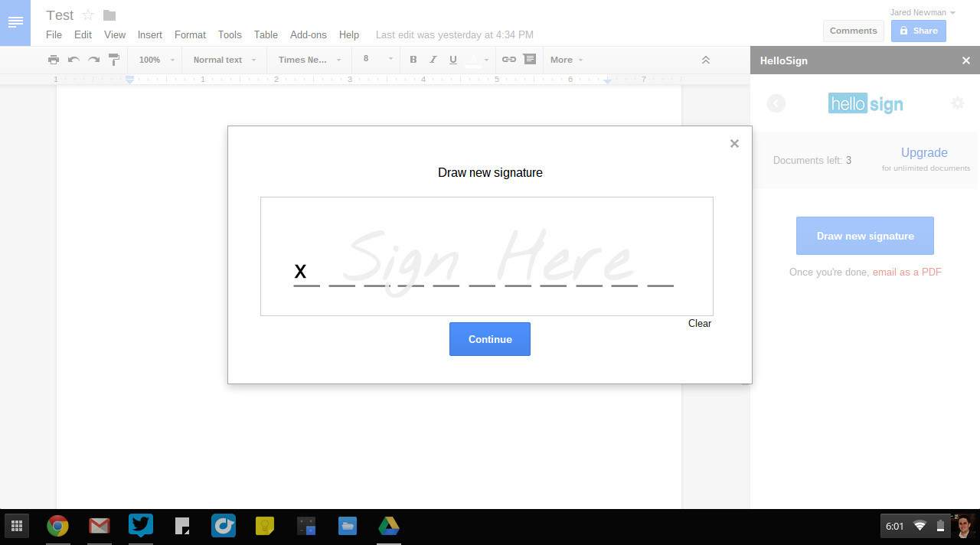This screenshot has width=980, height=545.
Task: Click the undo arrow icon
Action: [73, 60]
